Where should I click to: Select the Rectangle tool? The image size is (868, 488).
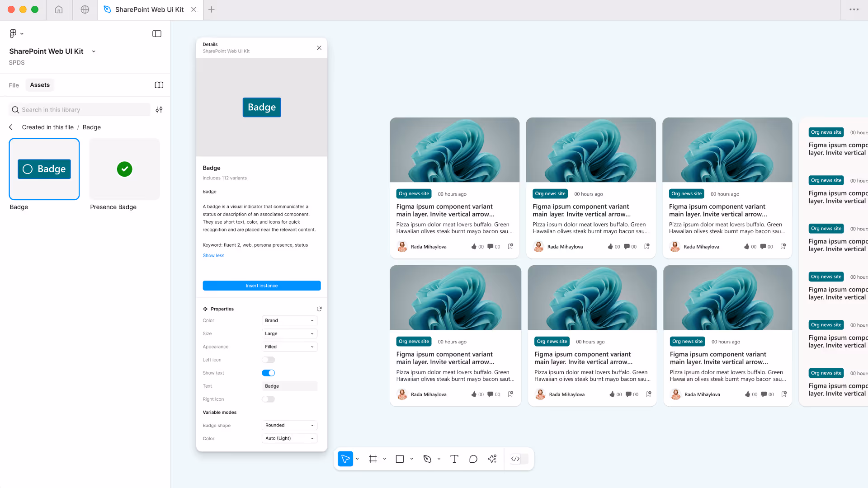(x=400, y=459)
